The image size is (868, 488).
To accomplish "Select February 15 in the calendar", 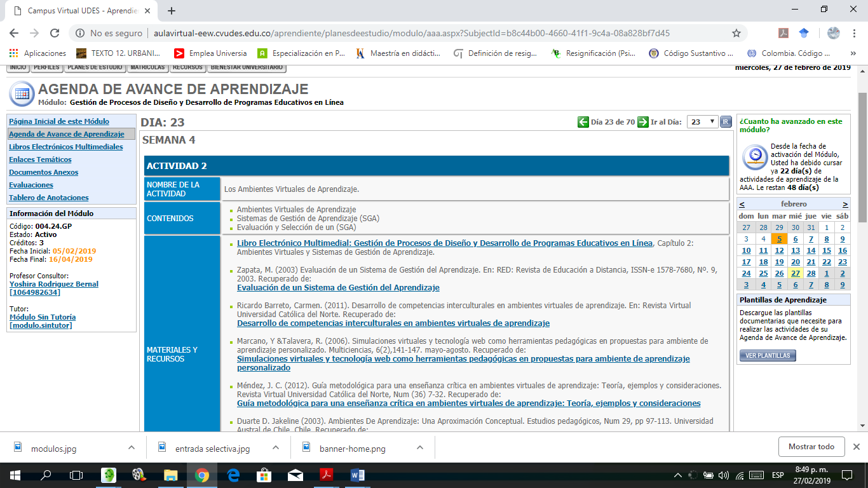I will [826, 250].
